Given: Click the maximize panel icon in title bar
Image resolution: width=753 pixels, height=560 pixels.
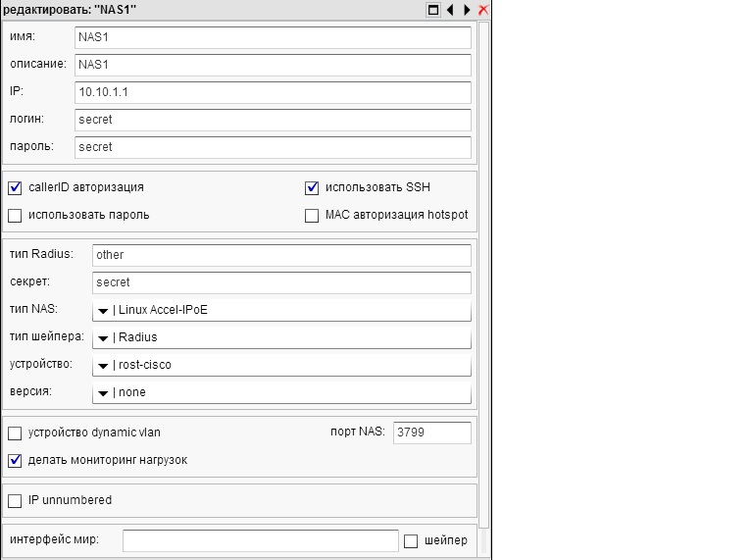Looking at the screenshot, I should [432, 10].
